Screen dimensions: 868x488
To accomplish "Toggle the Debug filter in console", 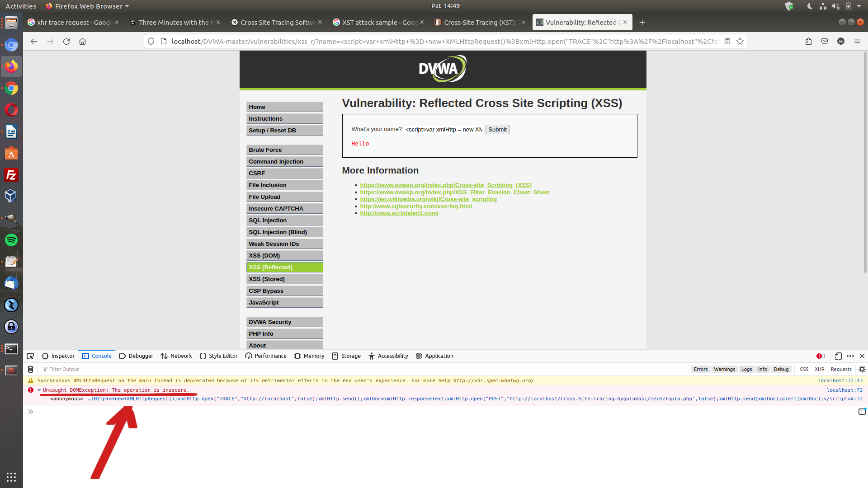I will [781, 369].
